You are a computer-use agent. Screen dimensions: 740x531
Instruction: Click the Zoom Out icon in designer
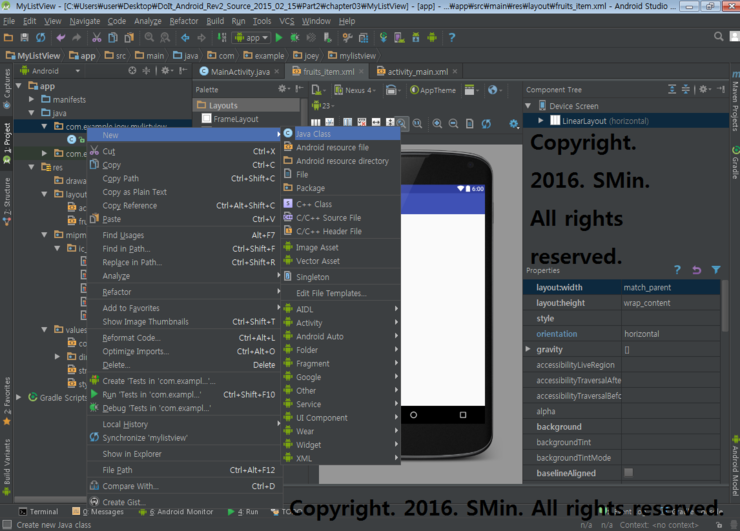pyautogui.click(x=453, y=123)
